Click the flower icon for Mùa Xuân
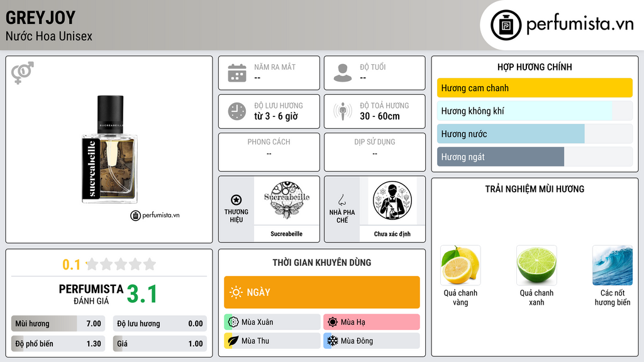Viewport: 644px width, 362px height. (233, 322)
